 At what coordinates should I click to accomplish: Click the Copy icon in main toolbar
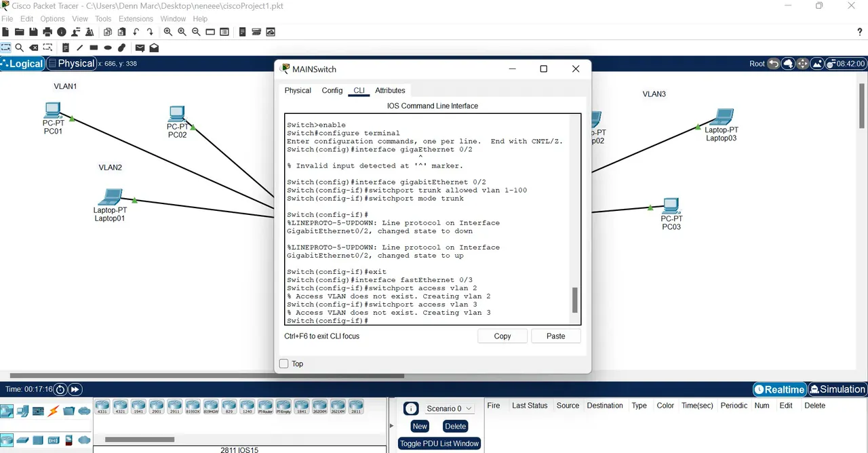(108, 32)
